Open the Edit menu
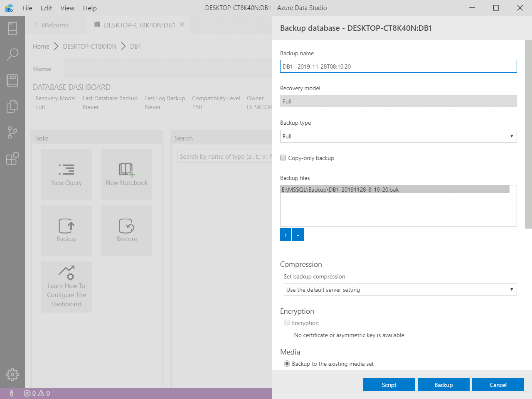Image resolution: width=532 pixels, height=399 pixels. point(47,8)
